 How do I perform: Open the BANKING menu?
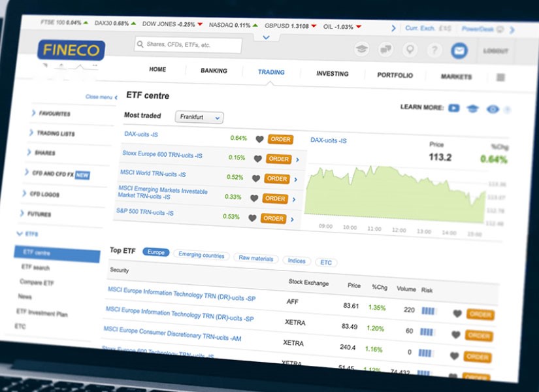(214, 71)
